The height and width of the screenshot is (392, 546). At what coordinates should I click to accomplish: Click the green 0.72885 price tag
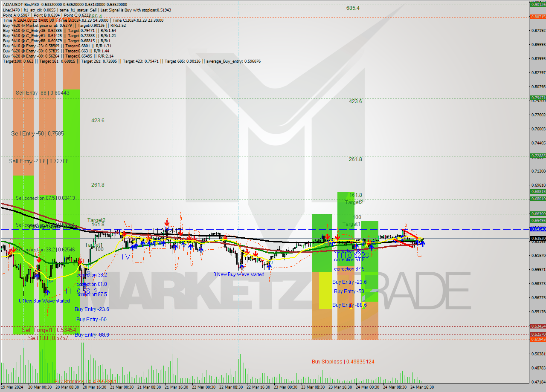(537, 156)
